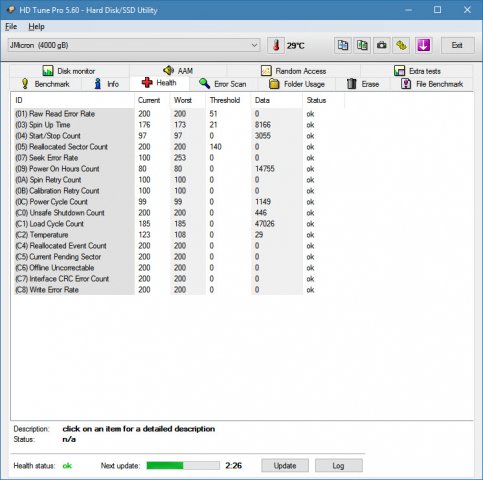Click the 8166 spin up data value
This screenshot has height=480, width=483.
coord(263,125)
